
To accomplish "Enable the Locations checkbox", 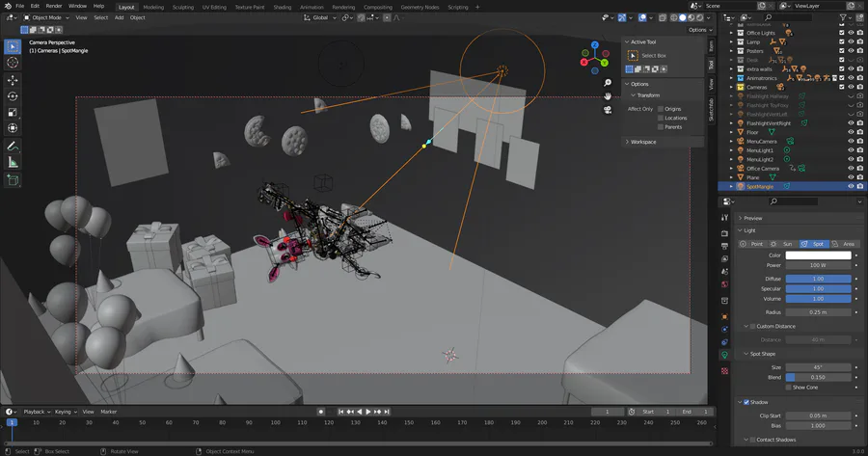I will pyautogui.click(x=661, y=118).
